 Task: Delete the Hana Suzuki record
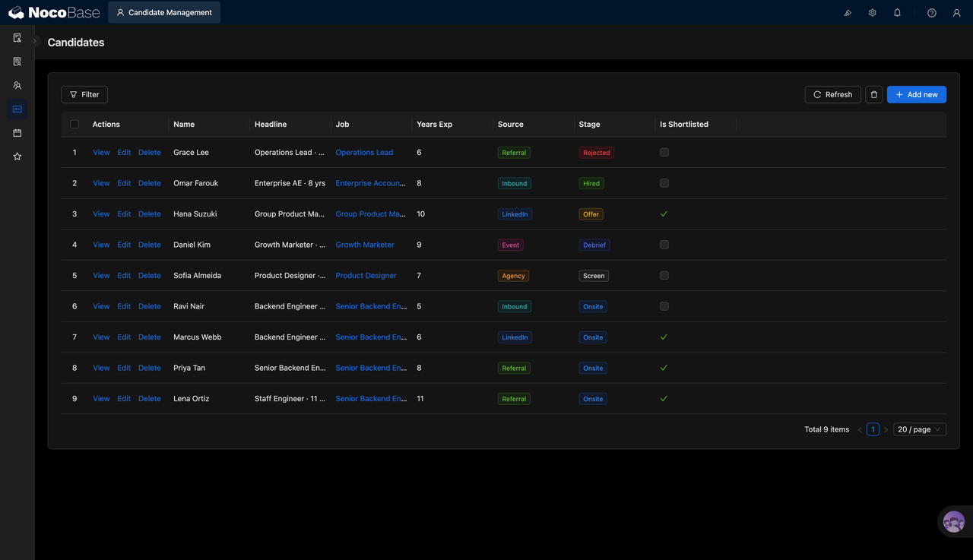coord(150,214)
